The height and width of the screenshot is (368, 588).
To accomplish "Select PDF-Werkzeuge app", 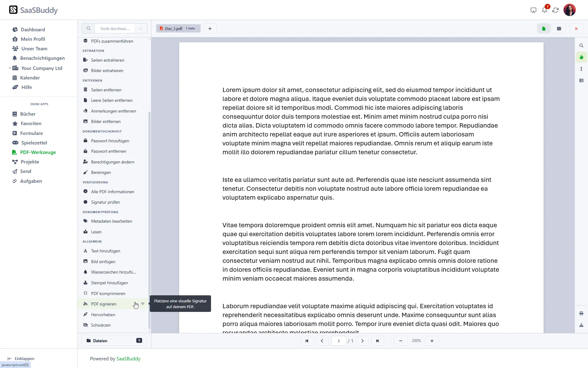I will 34,152.
